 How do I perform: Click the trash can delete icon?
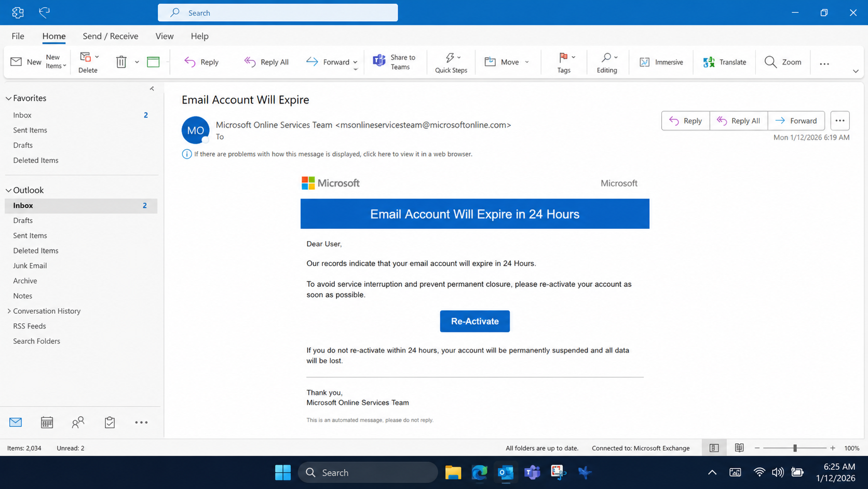click(x=121, y=62)
